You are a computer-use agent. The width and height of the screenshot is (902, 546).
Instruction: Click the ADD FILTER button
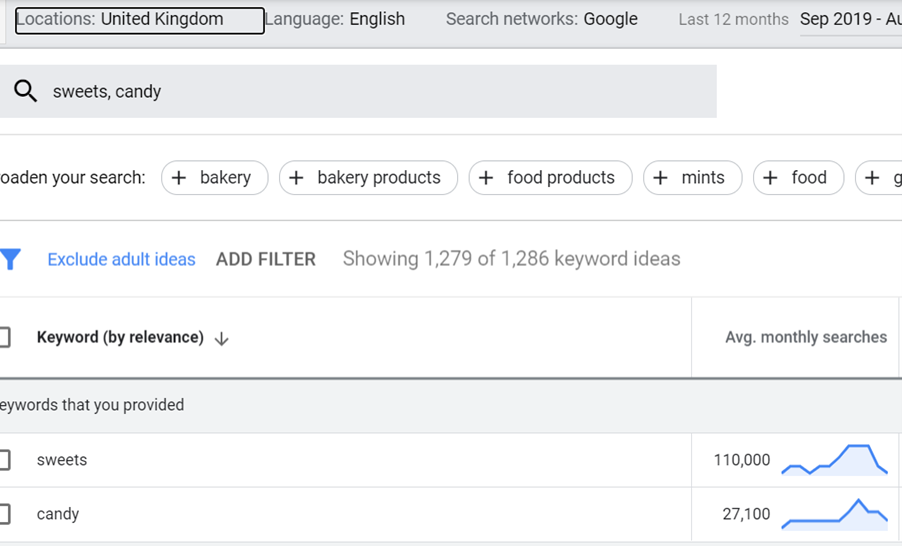click(x=266, y=259)
